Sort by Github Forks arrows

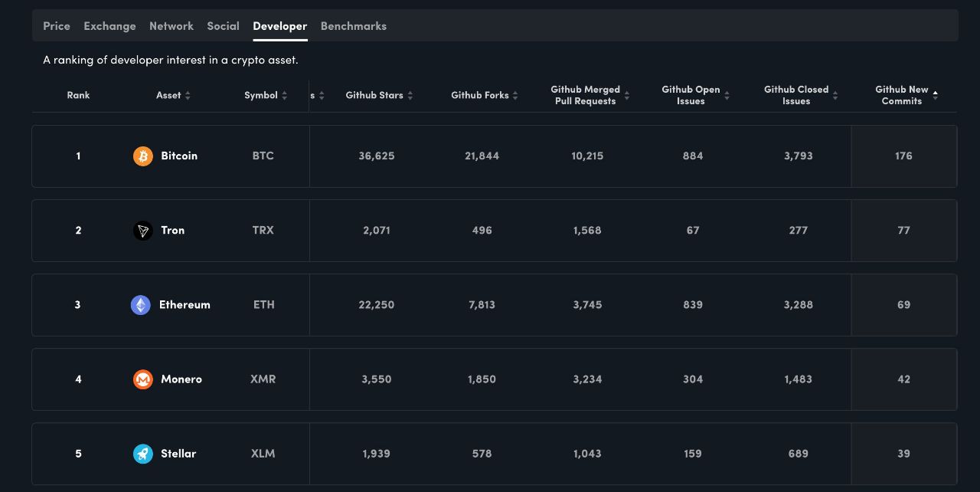(x=515, y=96)
